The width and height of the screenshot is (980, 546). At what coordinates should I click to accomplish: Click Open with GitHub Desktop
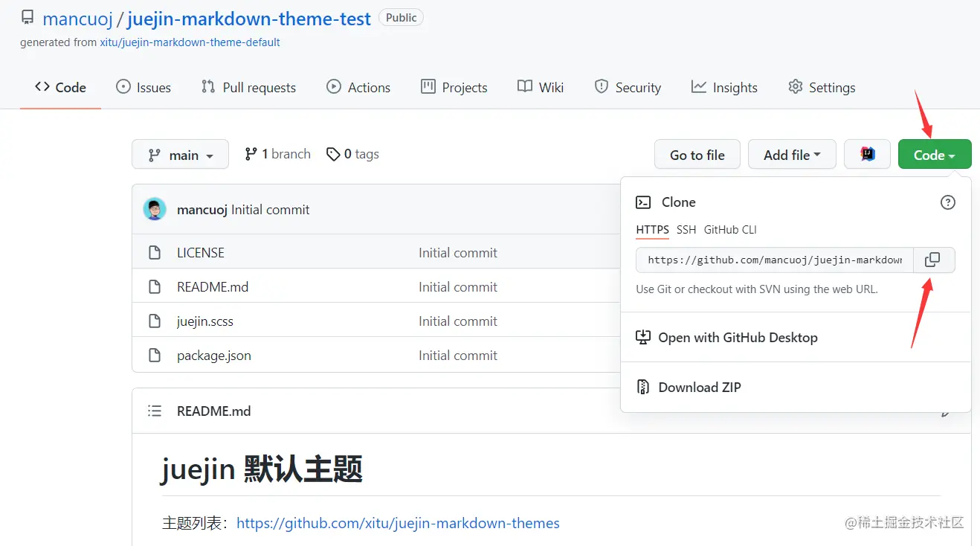tap(738, 338)
